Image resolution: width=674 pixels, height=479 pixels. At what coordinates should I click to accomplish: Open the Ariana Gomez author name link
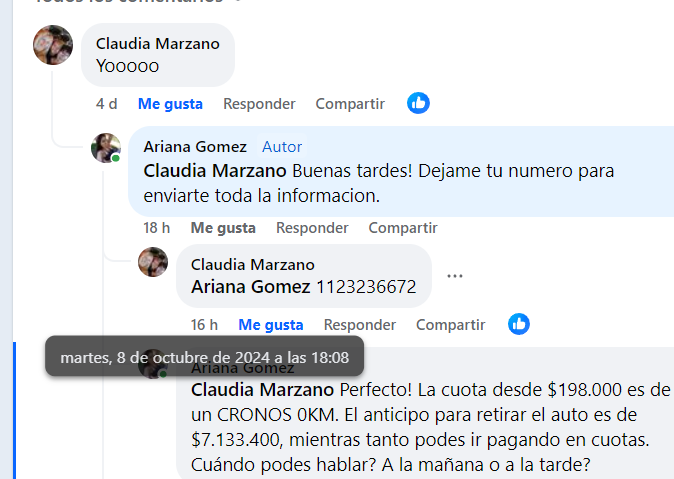[x=195, y=147]
